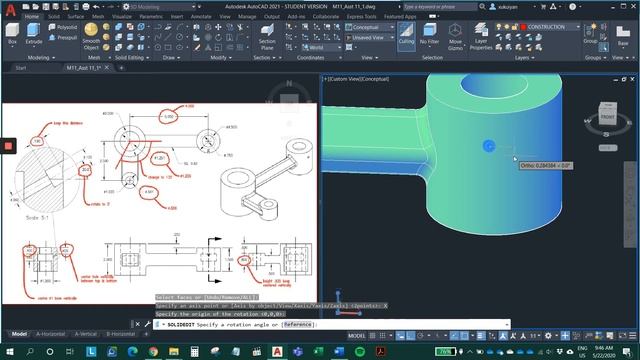Click the Solid Union icon in Solid Editing
The image size is (640, 360).
(x=119, y=27)
